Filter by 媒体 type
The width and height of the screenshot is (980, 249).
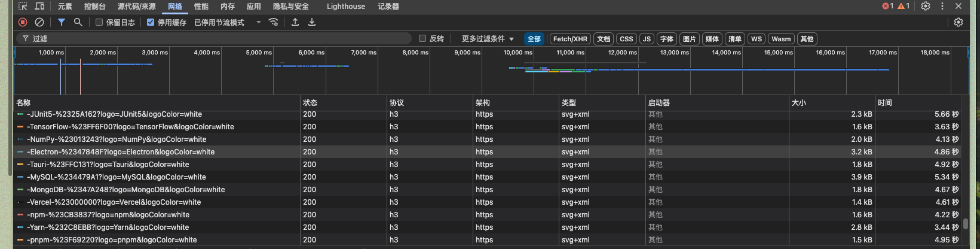712,39
